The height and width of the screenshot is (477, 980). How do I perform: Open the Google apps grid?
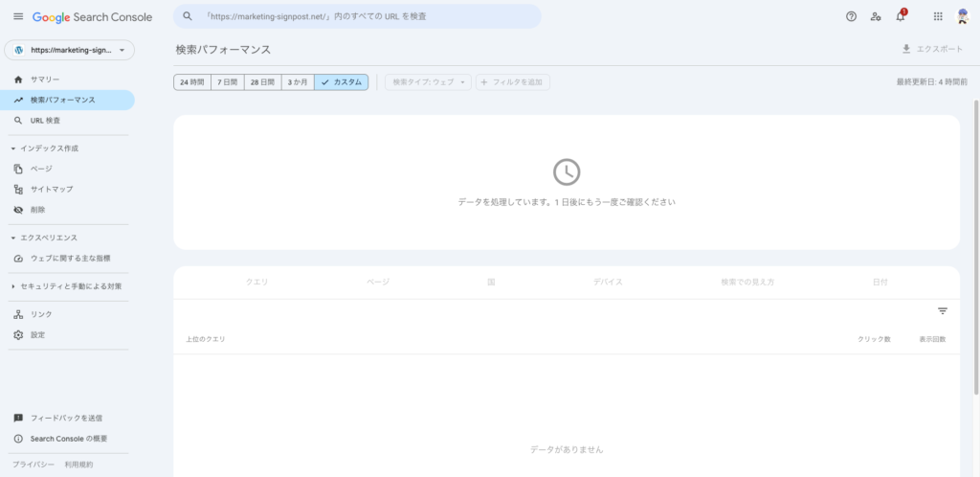pos(937,16)
